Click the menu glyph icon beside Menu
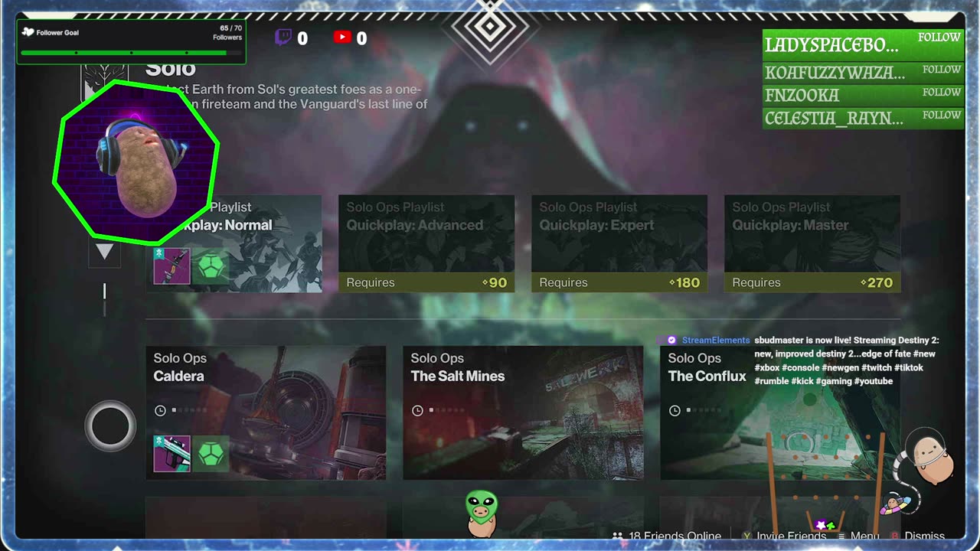 click(x=841, y=536)
